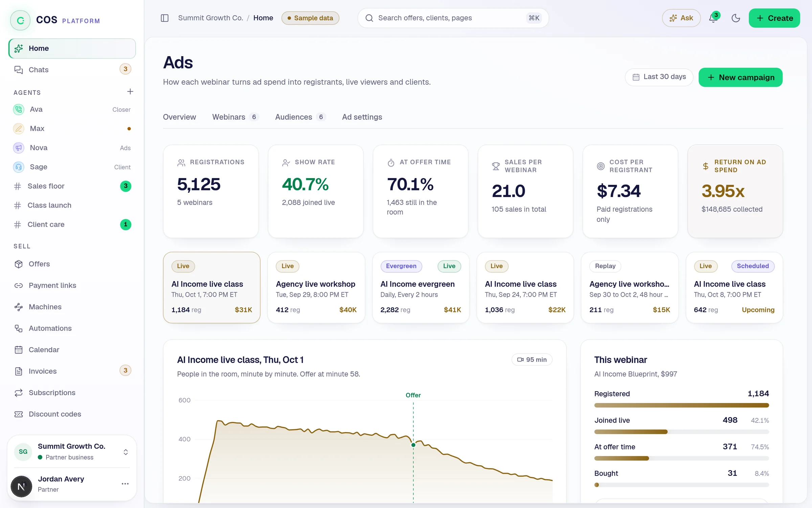Switch to the Overview tab

click(x=179, y=117)
